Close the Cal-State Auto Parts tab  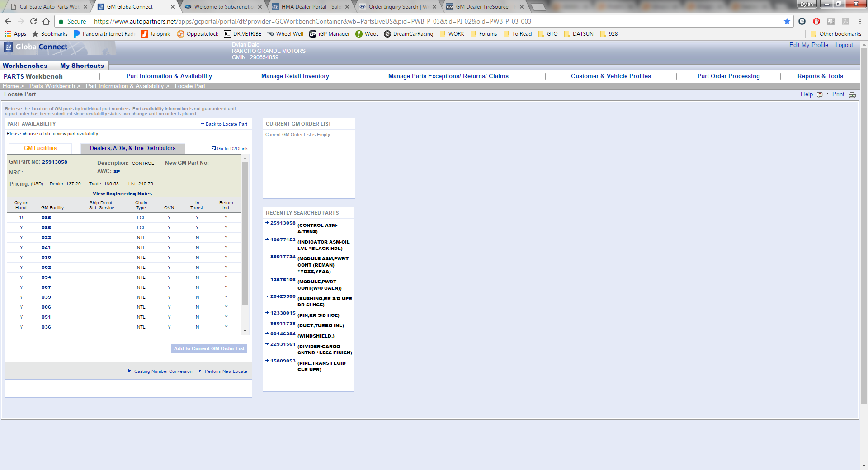pos(85,7)
